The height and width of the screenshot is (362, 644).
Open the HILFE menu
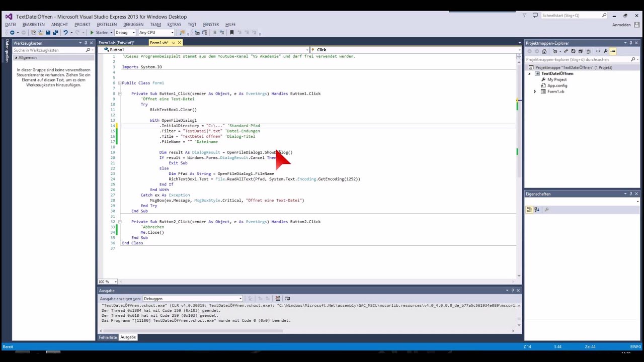tap(230, 24)
